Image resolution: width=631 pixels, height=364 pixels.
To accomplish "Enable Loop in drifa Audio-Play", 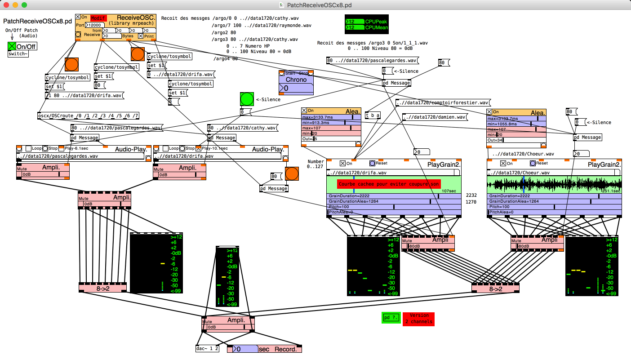I will coord(165,148).
